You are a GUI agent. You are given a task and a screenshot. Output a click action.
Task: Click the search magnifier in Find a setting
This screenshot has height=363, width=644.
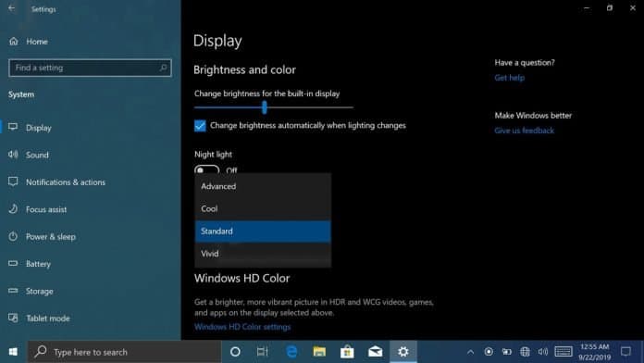pos(163,68)
